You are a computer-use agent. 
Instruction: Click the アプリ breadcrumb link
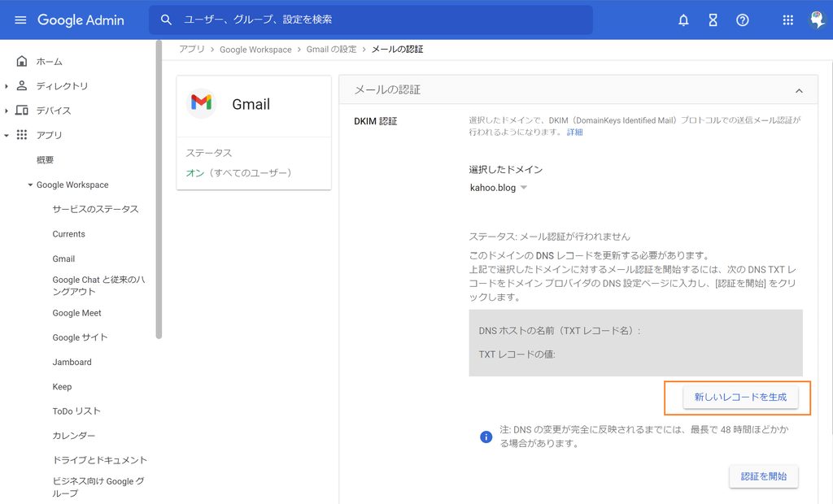tap(192, 50)
